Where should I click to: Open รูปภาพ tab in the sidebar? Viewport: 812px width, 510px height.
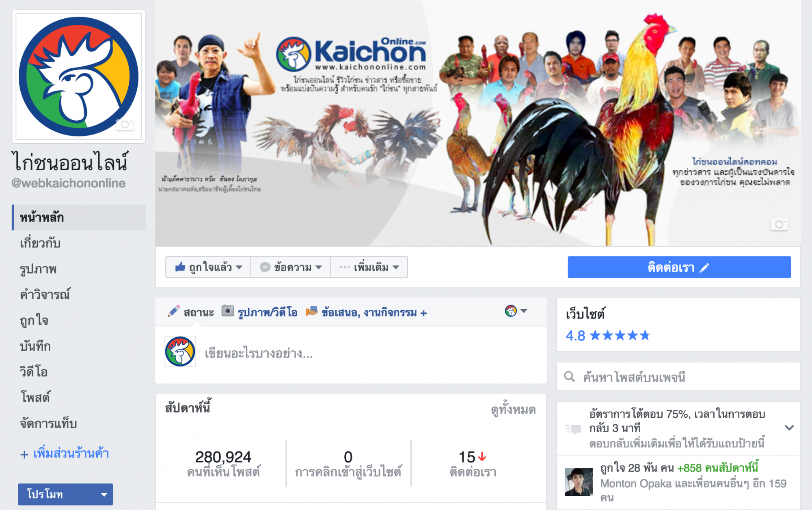tap(38, 269)
